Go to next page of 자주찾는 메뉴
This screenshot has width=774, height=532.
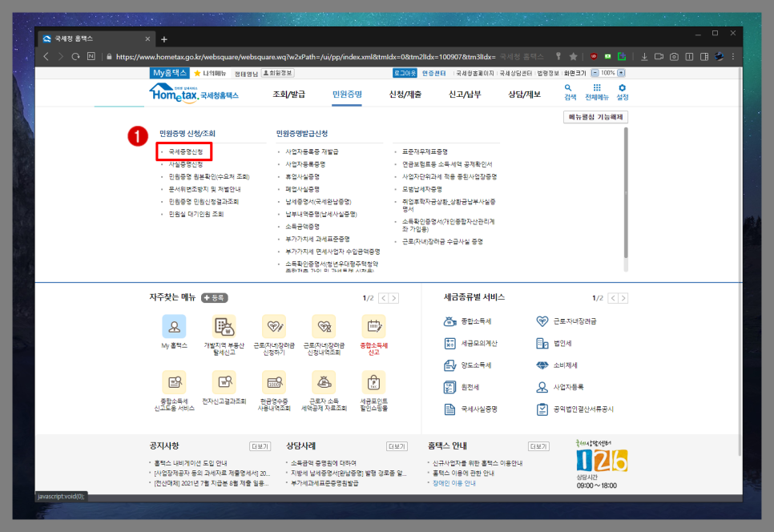coord(394,298)
